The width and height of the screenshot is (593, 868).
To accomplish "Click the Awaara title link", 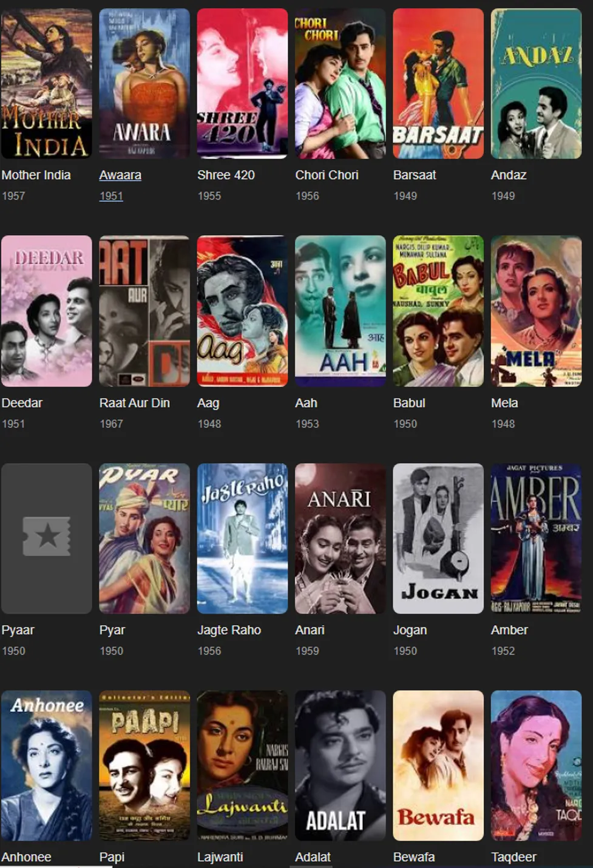I will point(120,175).
